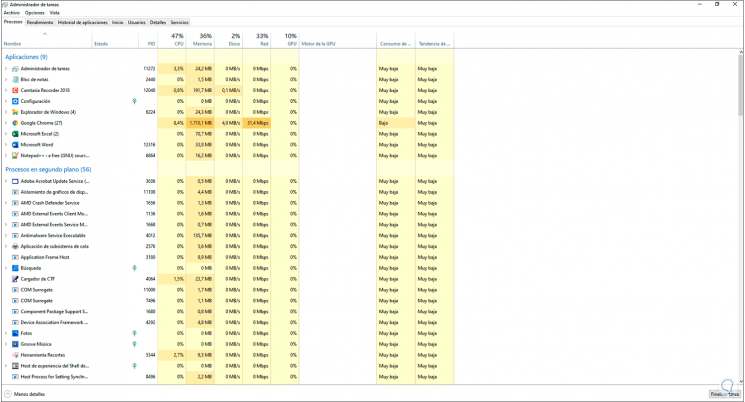745x402 pixels.
Task: Sort by the Memoria column header
Action: point(201,39)
